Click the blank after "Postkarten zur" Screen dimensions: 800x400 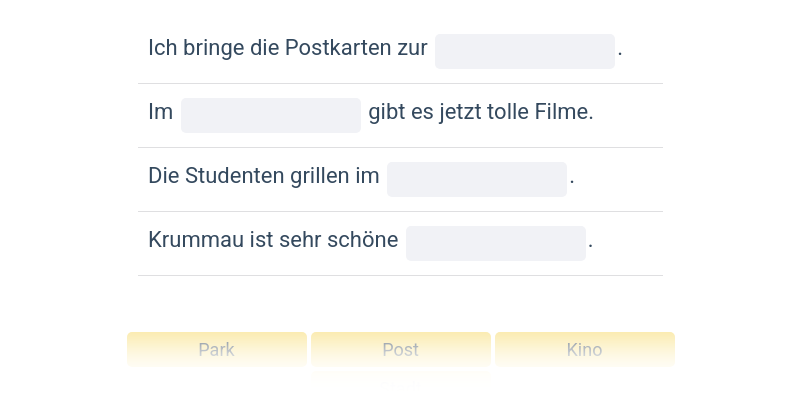click(x=524, y=51)
